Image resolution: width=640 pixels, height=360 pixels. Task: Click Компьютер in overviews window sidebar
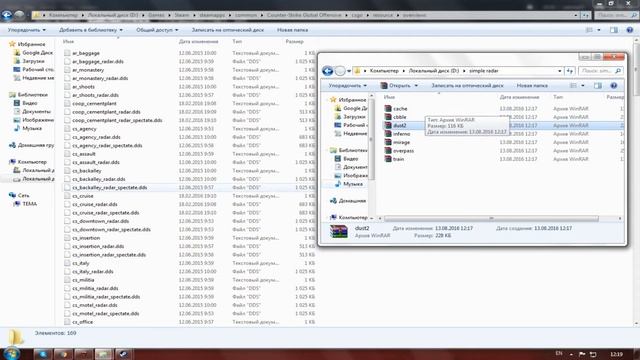tap(28, 162)
